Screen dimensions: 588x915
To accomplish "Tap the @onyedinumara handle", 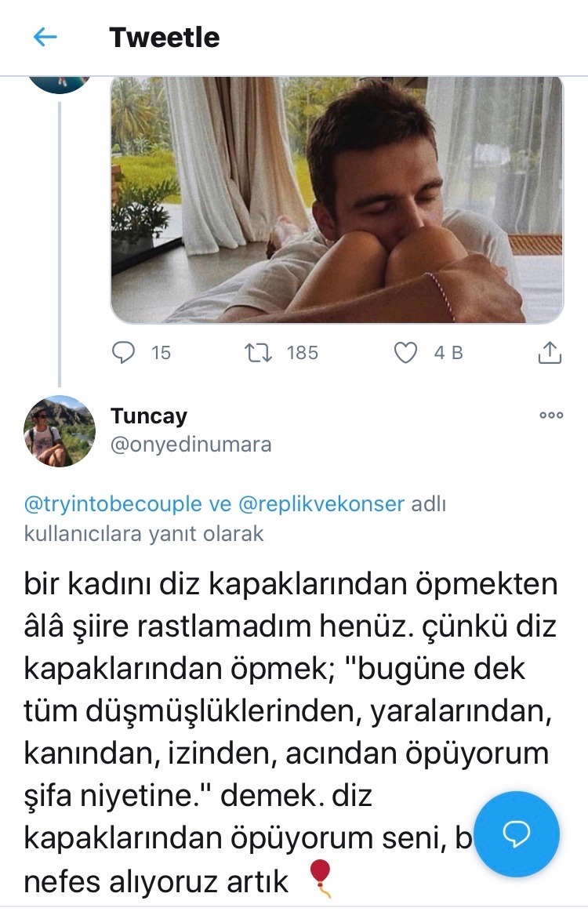I will click(191, 445).
